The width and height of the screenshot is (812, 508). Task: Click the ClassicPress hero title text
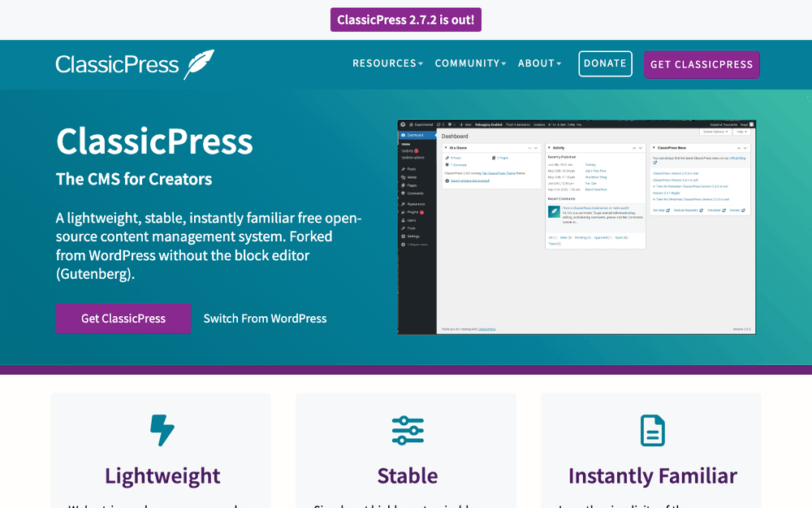154,141
